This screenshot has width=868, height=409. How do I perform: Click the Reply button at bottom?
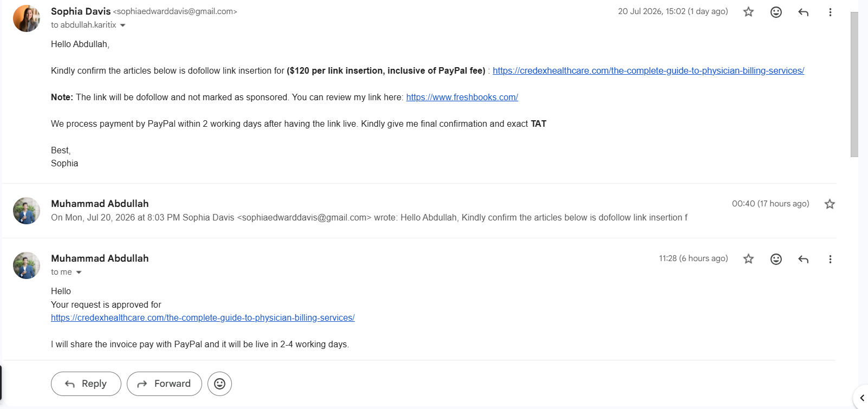86,384
